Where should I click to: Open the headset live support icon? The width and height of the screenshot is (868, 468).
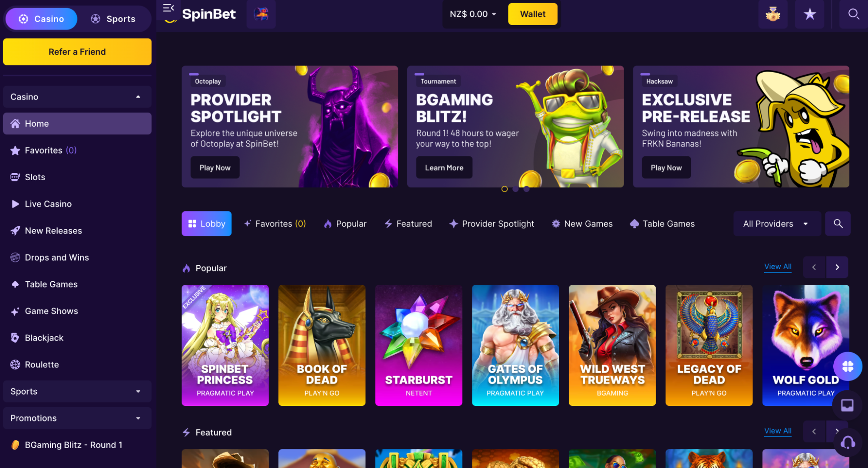coord(848,443)
